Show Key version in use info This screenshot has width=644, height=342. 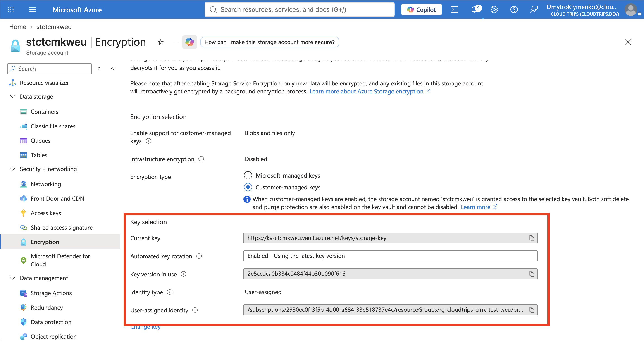[184, 274]
